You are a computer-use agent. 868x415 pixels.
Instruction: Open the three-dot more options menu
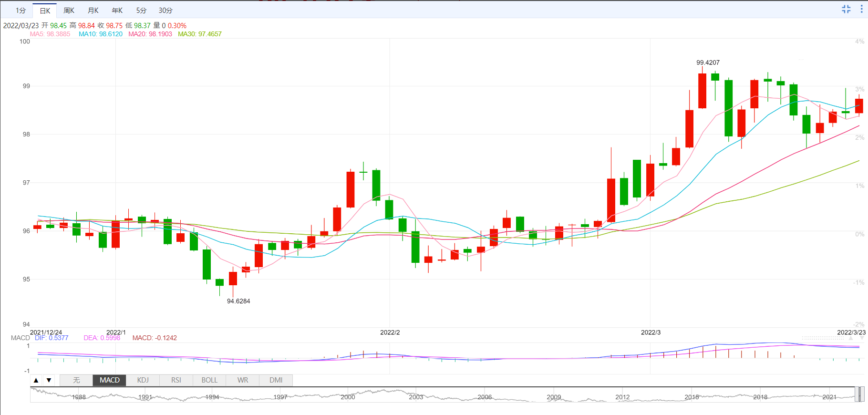click(862, 9)
